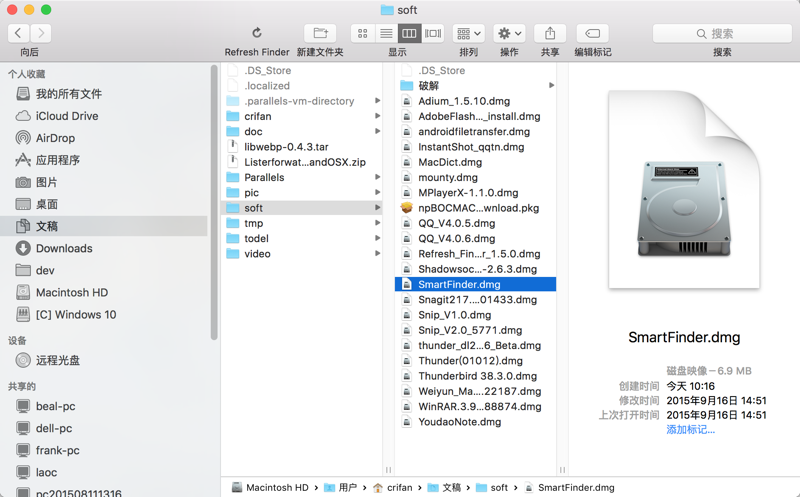Click the Forward navigation arrow
This screenshot has width=800, height=497.
pyautogui.click(x=41, y=33)
